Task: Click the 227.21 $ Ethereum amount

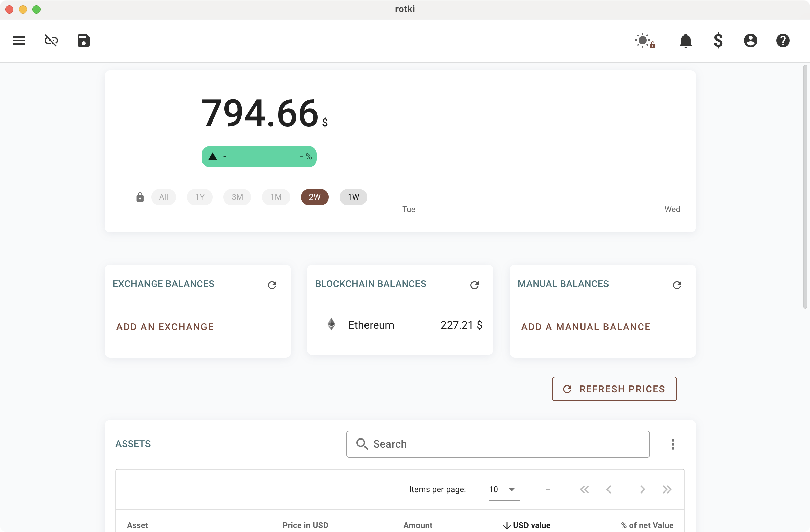Action: (x=461, y=325)
